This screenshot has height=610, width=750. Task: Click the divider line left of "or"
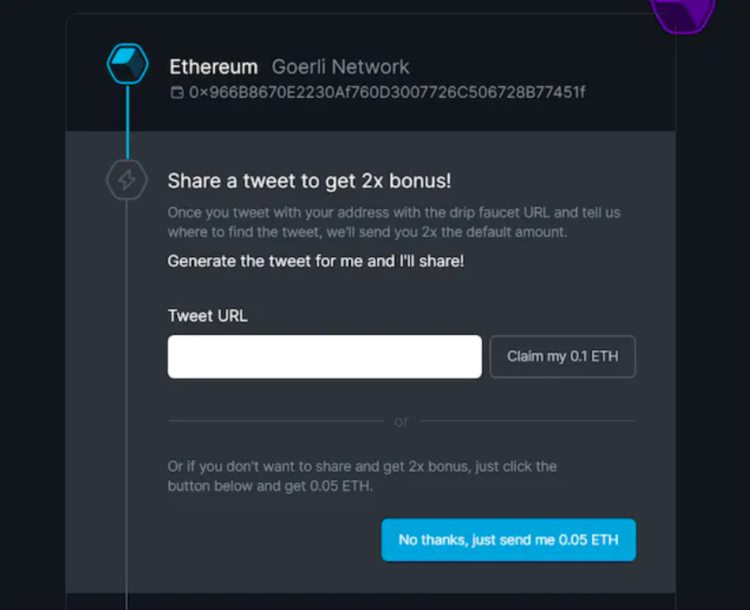pos(275,421)
